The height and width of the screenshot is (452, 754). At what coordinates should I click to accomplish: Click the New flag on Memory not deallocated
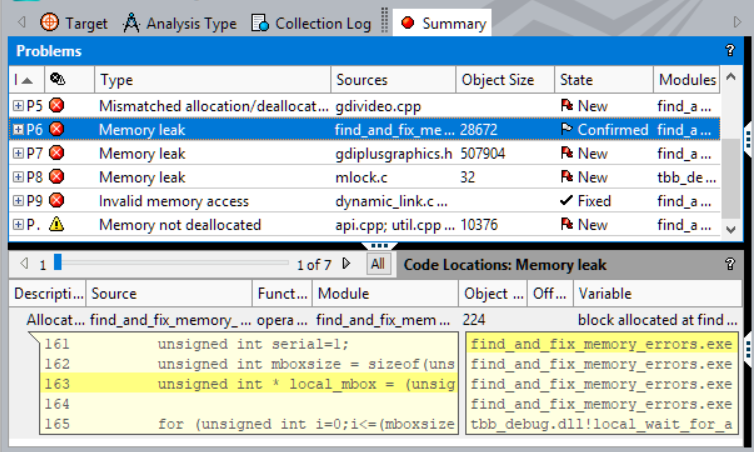567,224
